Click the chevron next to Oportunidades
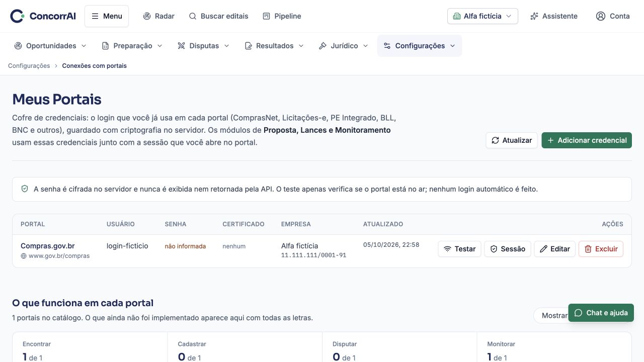 tap(84, 46)
